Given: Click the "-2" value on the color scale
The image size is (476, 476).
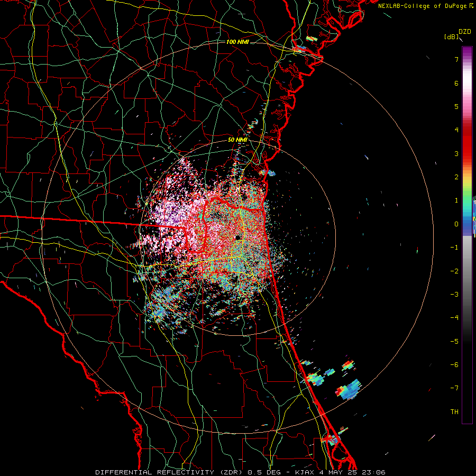Looking at the screenshot, I should tap(454, 271).
